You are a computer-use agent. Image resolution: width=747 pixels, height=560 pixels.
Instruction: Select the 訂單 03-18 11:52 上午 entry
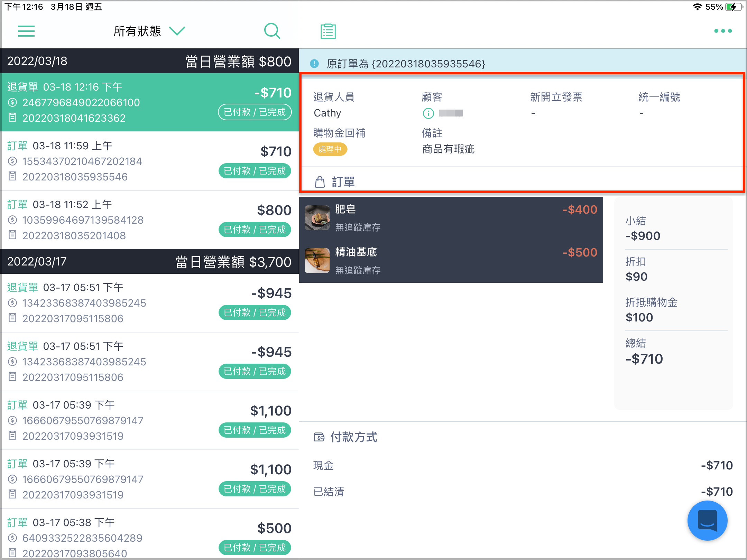tap(149, 220)
